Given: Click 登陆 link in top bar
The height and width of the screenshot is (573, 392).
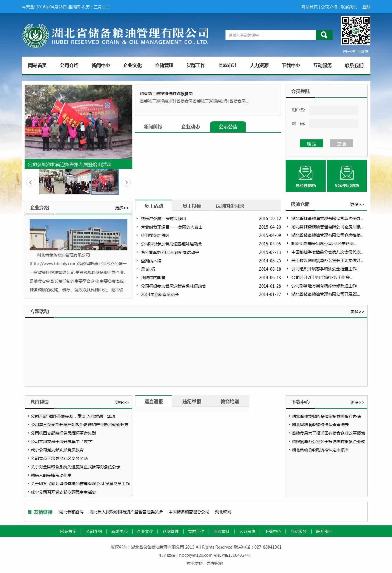Looking at the screenshot, I should click(366, 7).
